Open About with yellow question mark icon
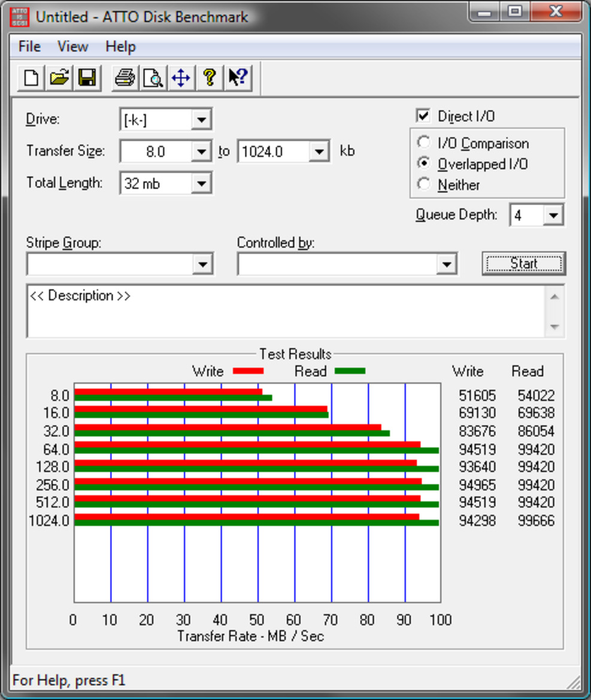Viewport: 591px width, 700px height. [x=210, y=78]
